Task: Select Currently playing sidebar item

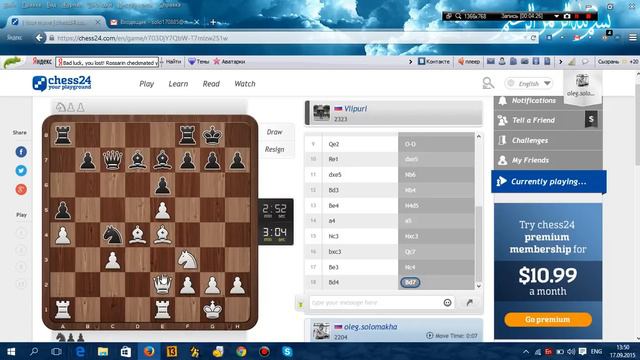Action: [x=549, y=182]
